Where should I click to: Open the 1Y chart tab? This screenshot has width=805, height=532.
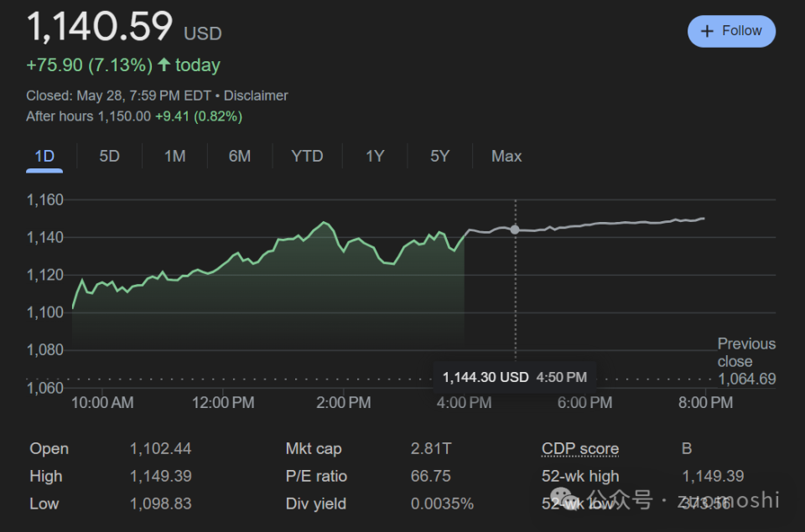coord(375,156)
